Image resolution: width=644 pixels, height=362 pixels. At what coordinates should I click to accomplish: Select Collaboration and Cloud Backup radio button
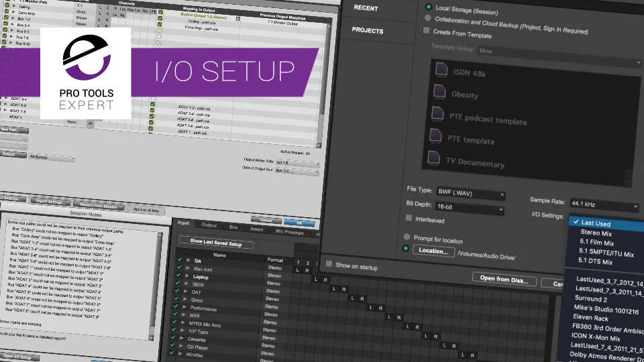point(427,18)
